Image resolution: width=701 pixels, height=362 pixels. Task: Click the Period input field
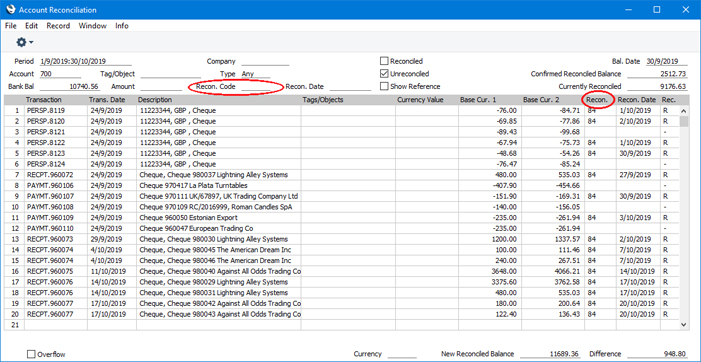[86, 62]
